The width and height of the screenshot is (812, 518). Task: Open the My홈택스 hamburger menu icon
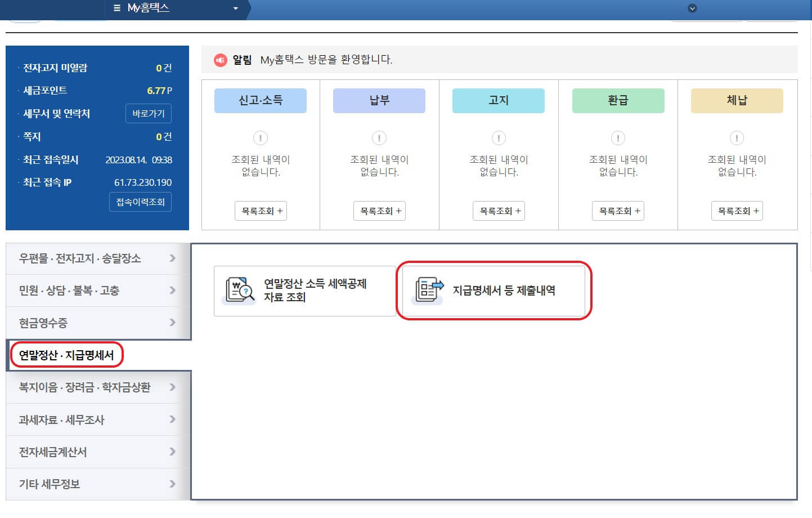117,8
